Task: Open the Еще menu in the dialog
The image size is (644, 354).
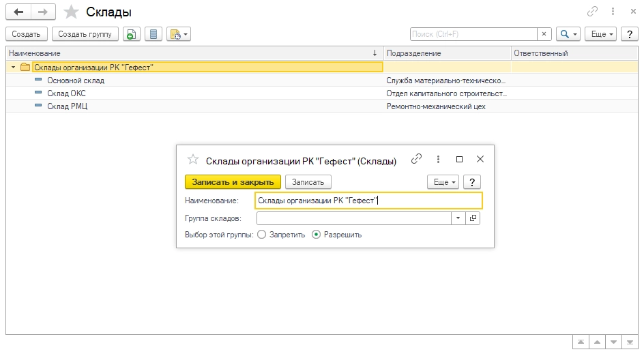Action: click(442, 182)
